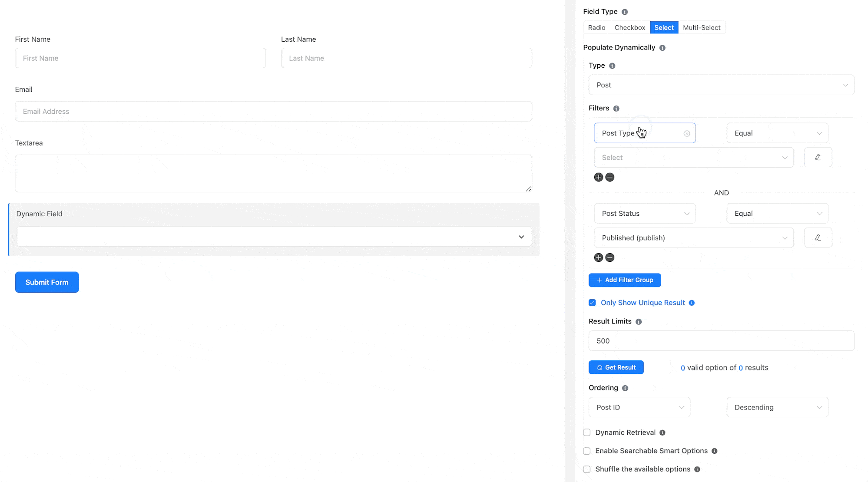Select the Radio field type tab
868x482 pixels.
(x=596, y=27)
